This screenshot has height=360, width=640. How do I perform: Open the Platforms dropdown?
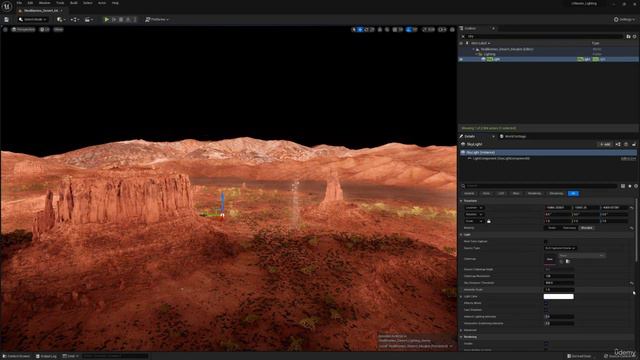click(157, 20)
